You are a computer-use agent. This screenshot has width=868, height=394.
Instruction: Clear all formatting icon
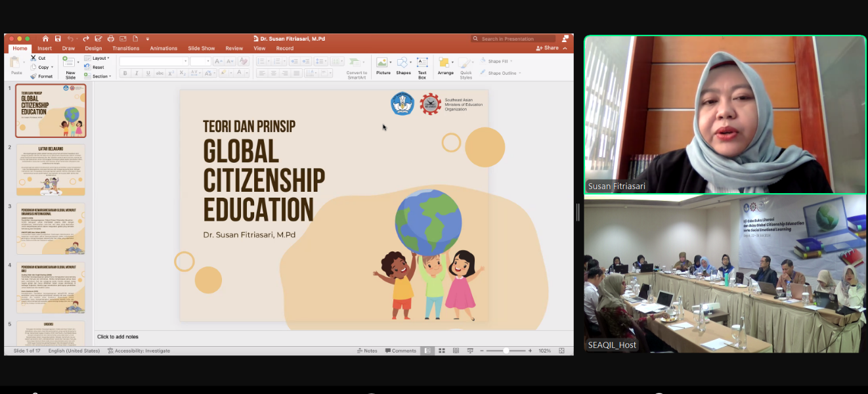243,62
